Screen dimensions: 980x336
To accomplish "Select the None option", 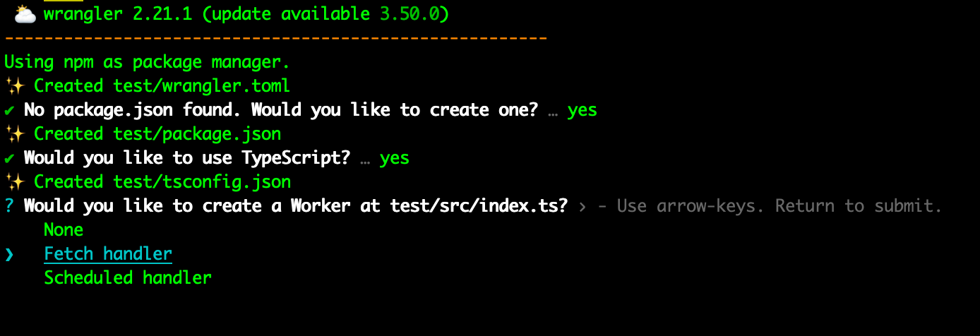I will pos(64,230).
